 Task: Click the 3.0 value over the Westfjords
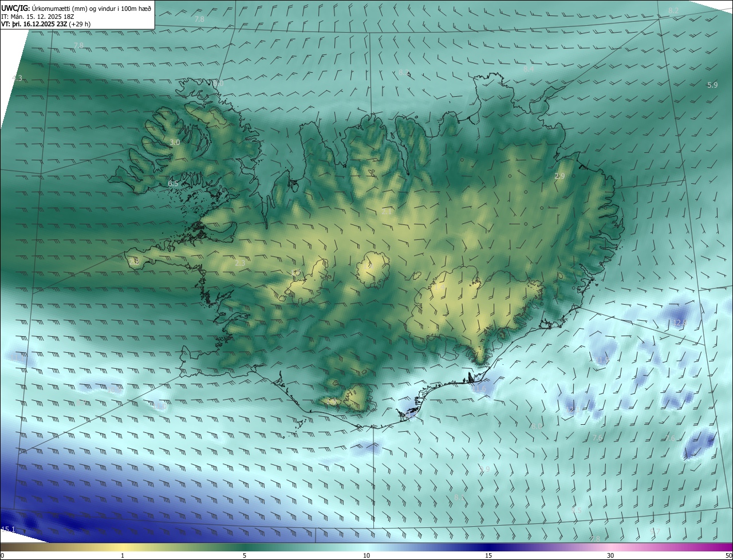(175, 142)
